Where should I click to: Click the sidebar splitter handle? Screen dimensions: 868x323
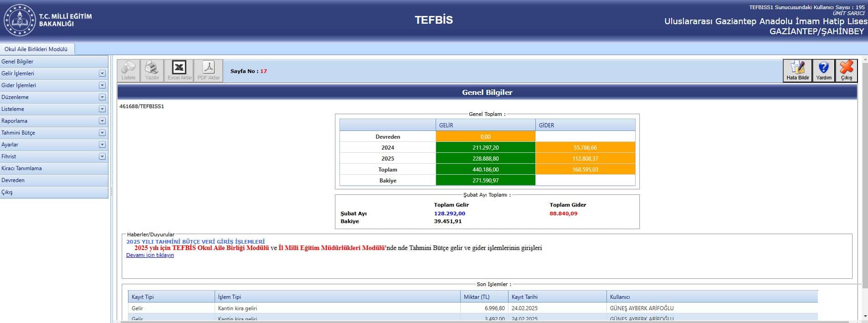click(111, 192)
